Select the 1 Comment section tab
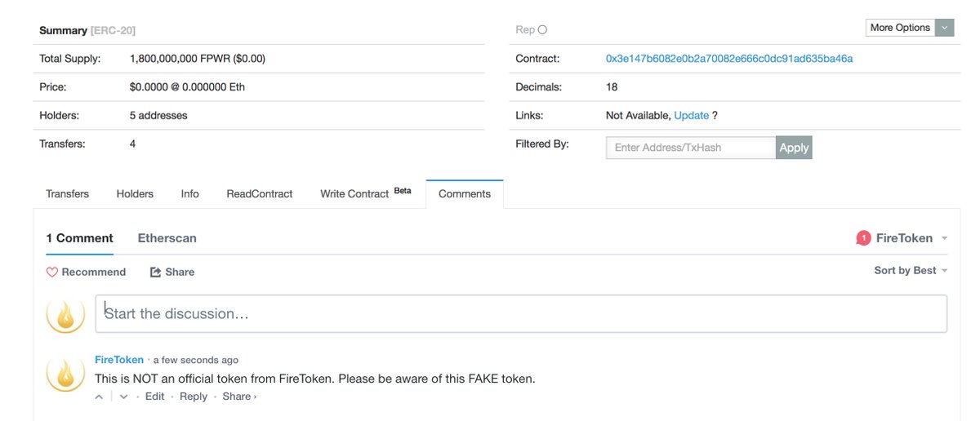Screen dimensions: 980x421 click(79, 238)
